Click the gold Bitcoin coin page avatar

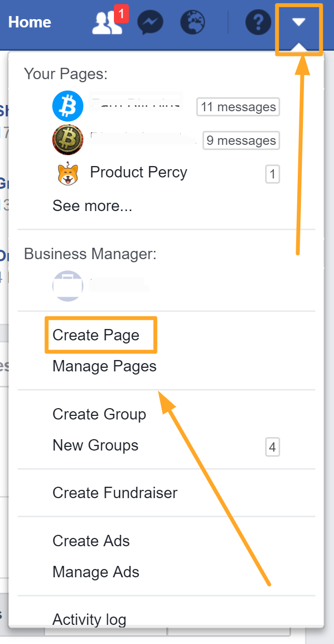68,140
